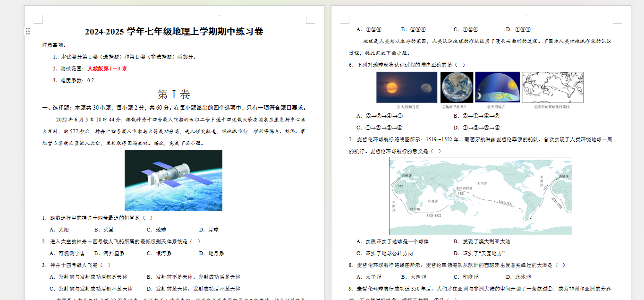Click question 2 option A. 可观测宇宙
Screen dimensions: 644x300
(x=68, y=253)
